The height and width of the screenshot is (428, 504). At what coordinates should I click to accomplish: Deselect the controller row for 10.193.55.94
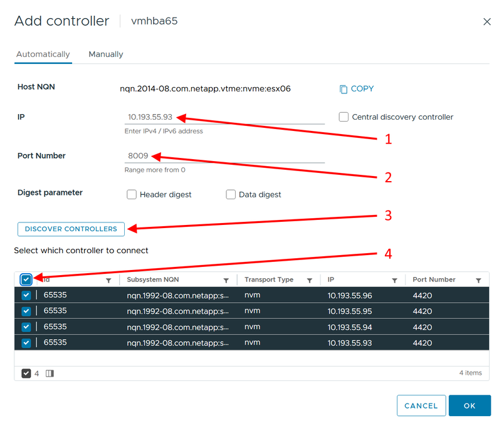click(x=26, y=326)
